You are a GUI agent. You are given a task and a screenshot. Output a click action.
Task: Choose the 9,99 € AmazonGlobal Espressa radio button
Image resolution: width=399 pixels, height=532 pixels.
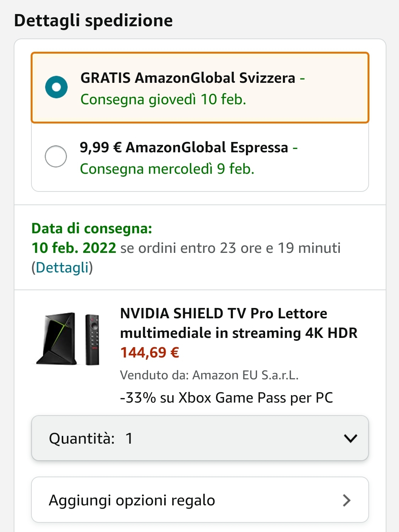click(56, 156)
